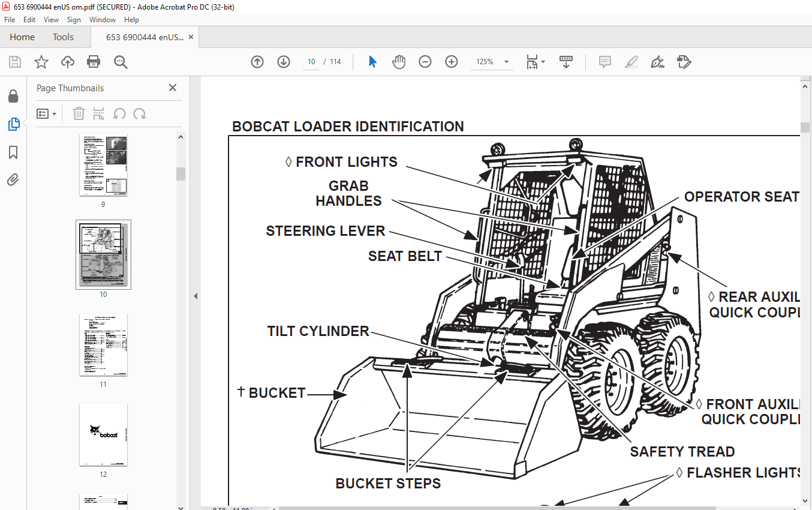Open the Window menu
This screenshot has width=812, height=510.
pos(103,20)
